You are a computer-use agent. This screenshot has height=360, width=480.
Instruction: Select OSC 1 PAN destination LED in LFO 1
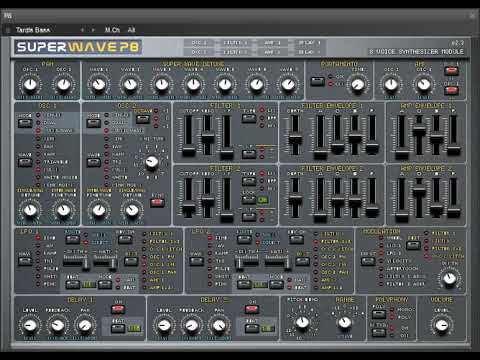click(144, 272)
